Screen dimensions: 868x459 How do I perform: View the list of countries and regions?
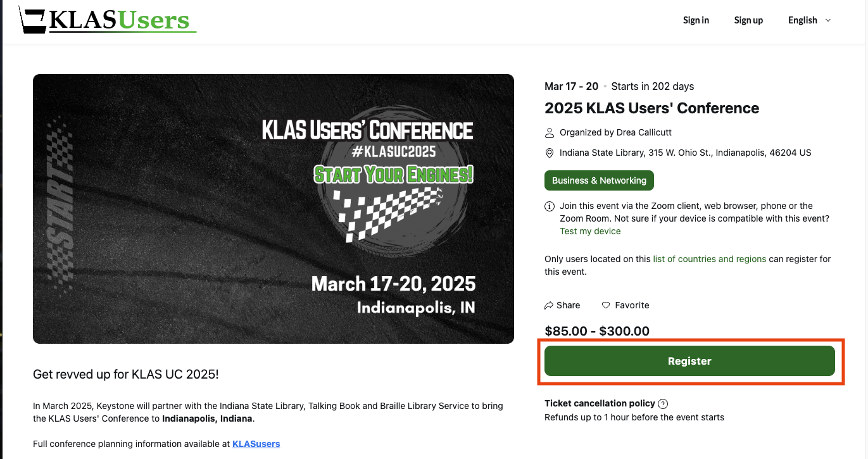pyautogui.click(x=709, y=258)
